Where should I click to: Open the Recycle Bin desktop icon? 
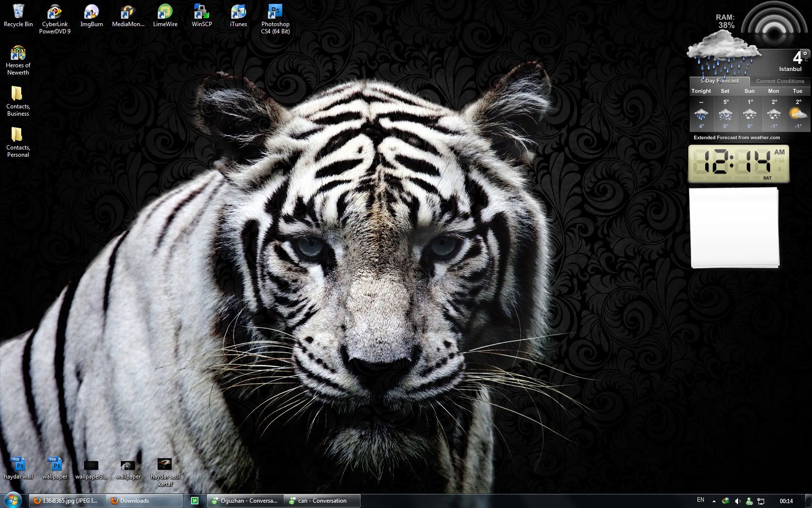tap(18, 12)
